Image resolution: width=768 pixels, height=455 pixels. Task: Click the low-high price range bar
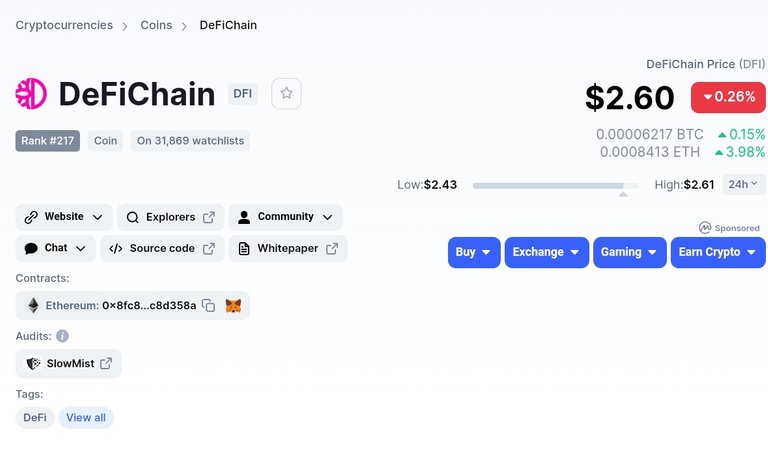(555, 186)
